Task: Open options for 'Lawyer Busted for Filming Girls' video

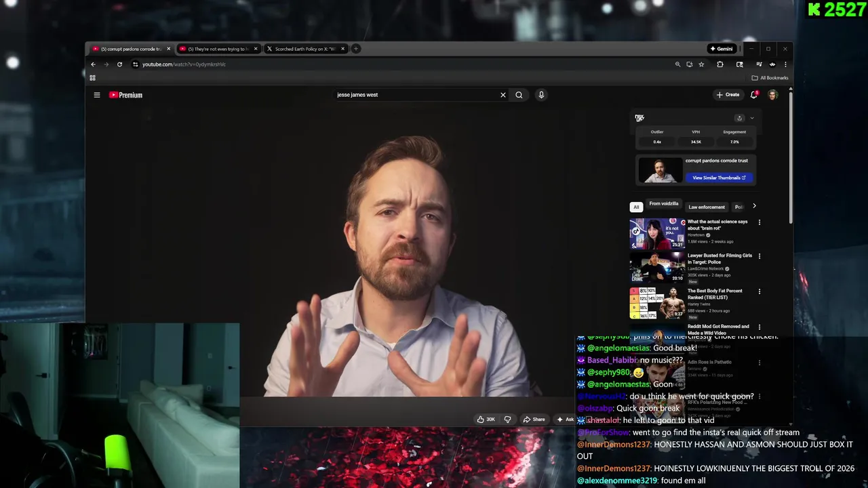Action: tap(759, 256)
